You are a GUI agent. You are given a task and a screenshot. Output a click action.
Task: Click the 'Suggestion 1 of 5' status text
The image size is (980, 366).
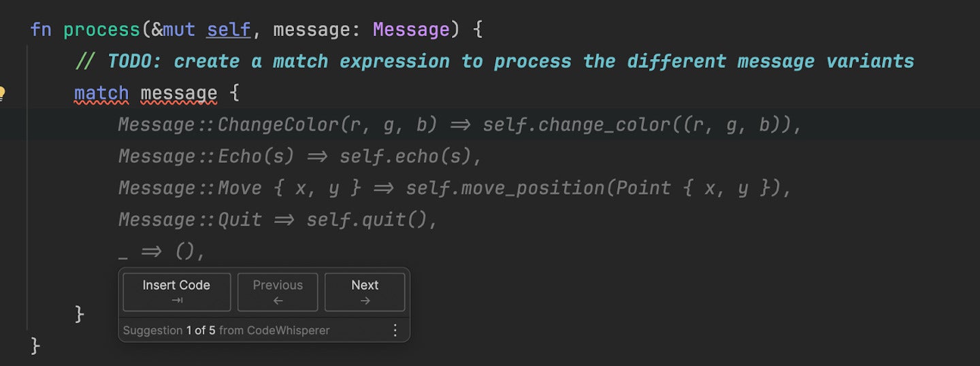[x=226, y=330]
